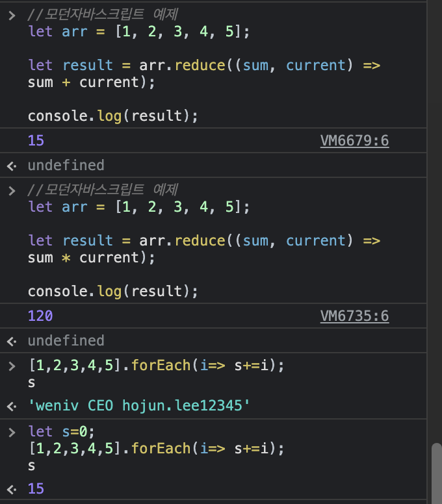Click the 'let s=0;' code line

62,431
